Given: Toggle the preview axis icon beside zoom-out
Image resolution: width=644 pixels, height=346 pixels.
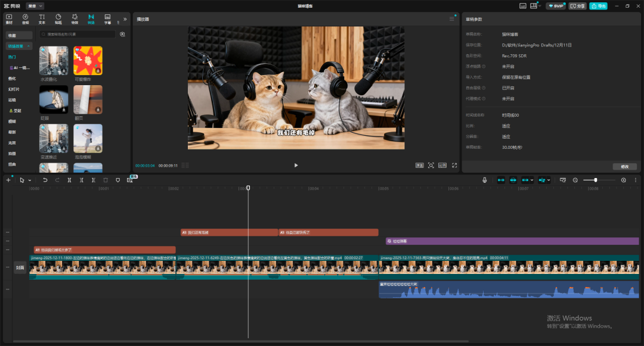Looking at the screenshot, I should pyautogui.click(x=562, y=180).
